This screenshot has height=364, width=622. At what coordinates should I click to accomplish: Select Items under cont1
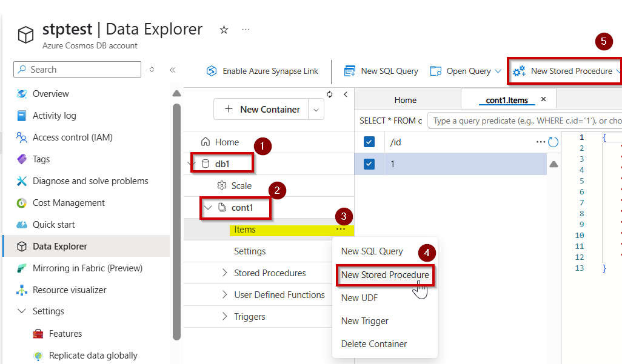tap(245, 229)
